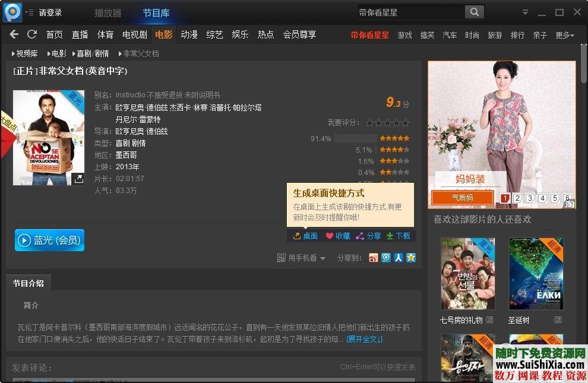Screen dimensions: 588x383
Task: Click the PPTV logo icon
Action: [x=12, y=12]
